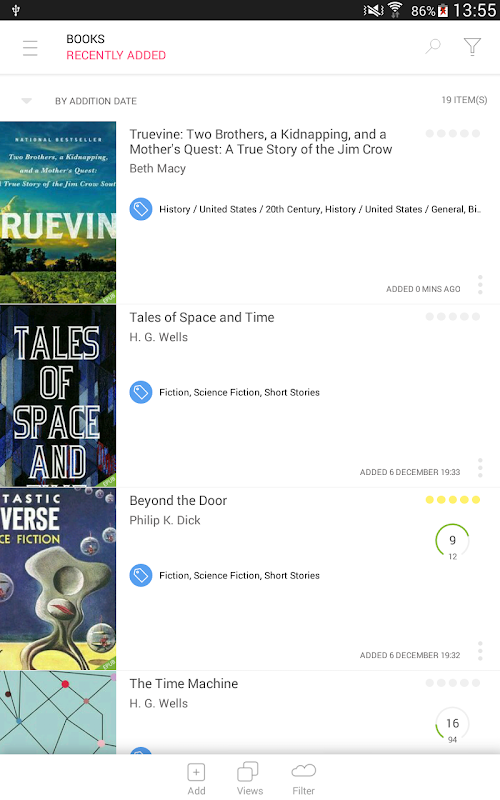500x800 pixels.
Task: Rate Tales of Space and Time
Action: point(453,317)
